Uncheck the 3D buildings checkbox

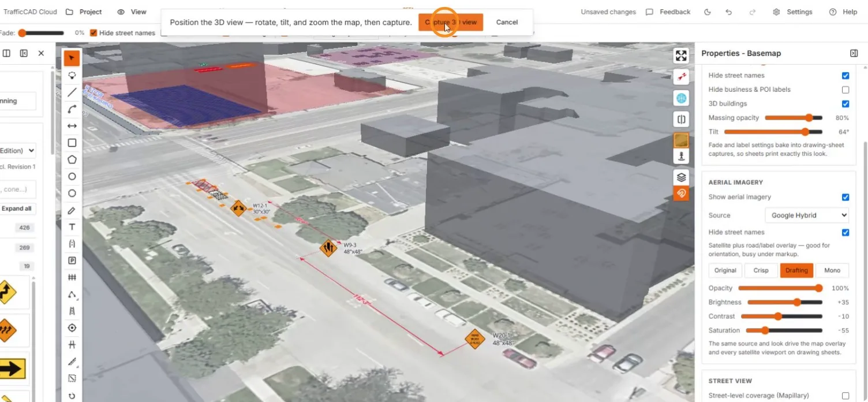click(845, 104)
